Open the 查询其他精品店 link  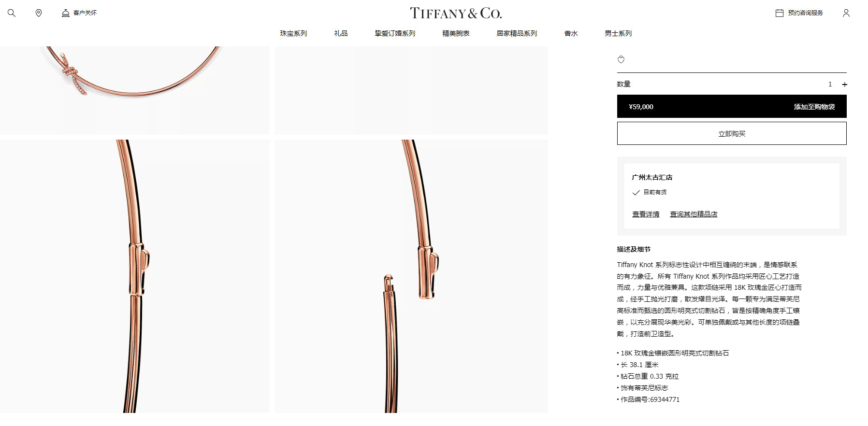tap(694, 214)
